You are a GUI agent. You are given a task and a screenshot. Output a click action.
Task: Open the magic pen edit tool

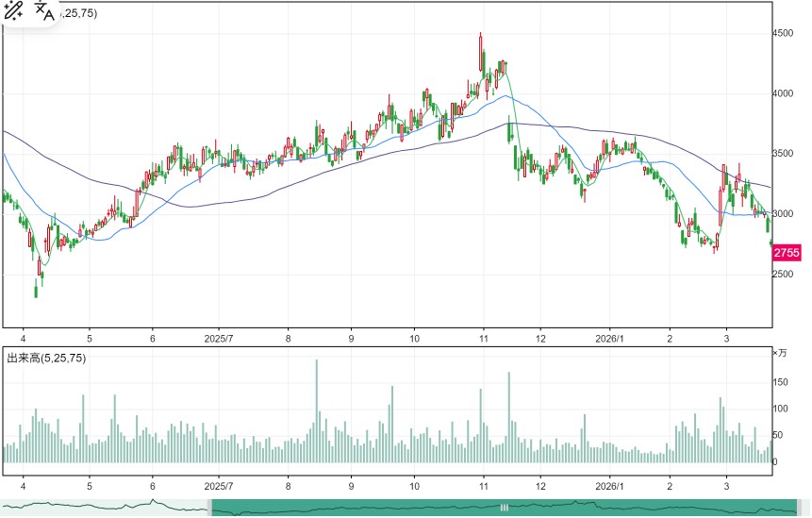click(x=12, y=11)
